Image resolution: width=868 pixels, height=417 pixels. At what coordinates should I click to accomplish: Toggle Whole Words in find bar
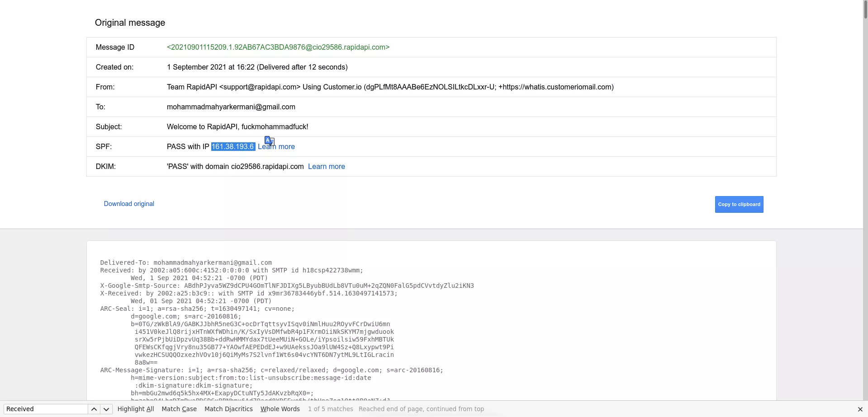(280, 409)
